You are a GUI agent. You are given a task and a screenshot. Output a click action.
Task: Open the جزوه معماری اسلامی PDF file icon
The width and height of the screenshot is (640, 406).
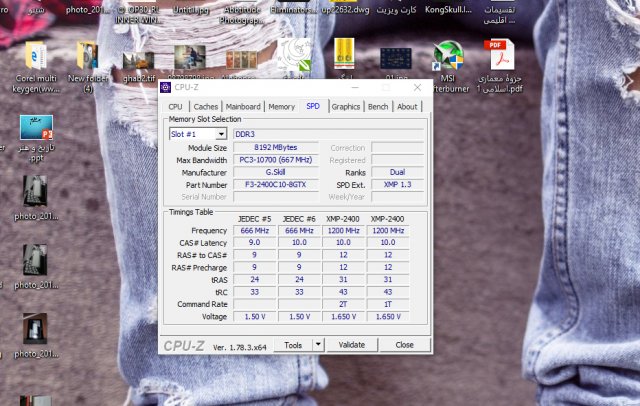(x=500, y=55)
